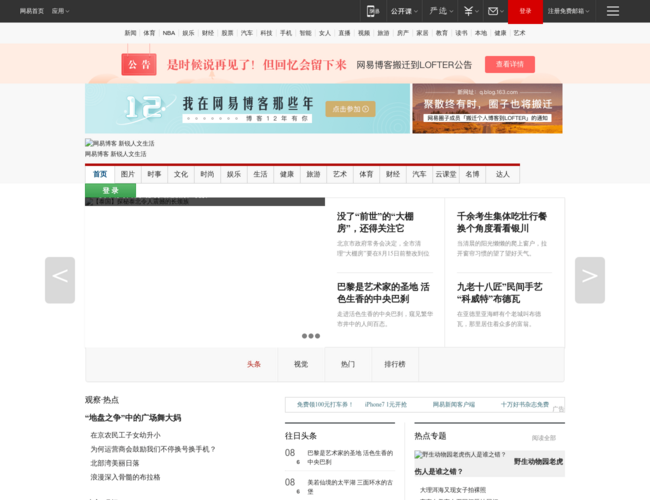Select the 时事 blog tab

pyautogui.click(x=154, y=174)
